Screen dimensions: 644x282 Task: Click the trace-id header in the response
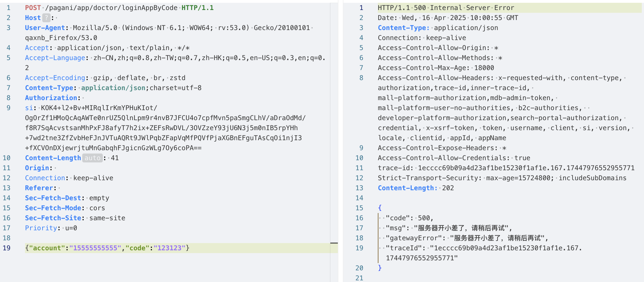[395, 168]
